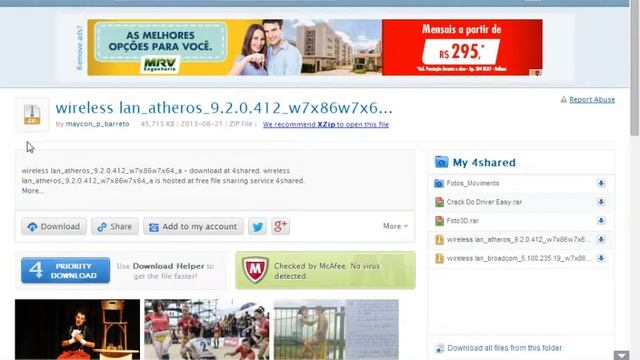Open the My 4shared heading
Screen dimensions: 640x360
484,162
